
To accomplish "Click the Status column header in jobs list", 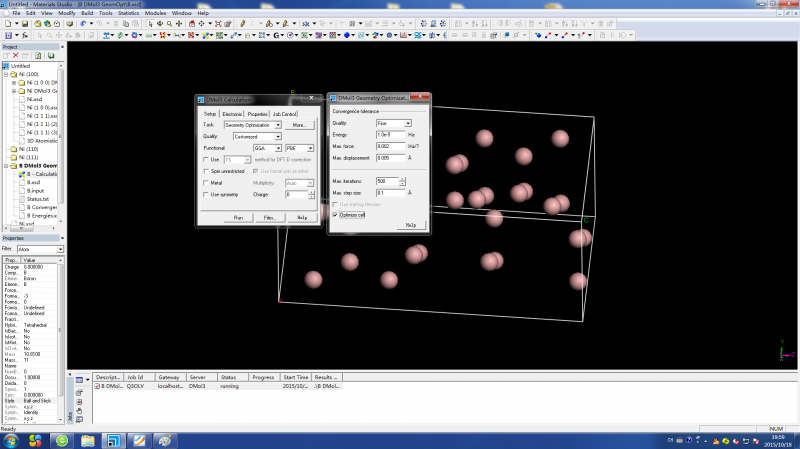I will (232, 377).
